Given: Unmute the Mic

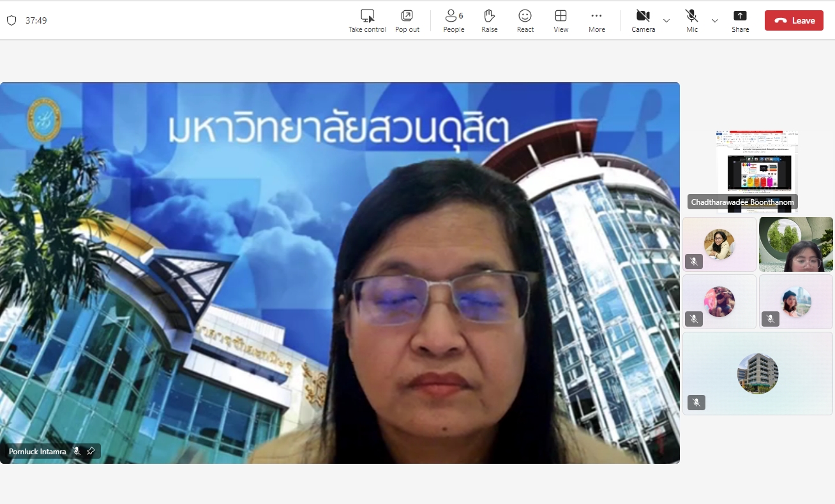Looking at the screenshot, I should (692, 20).
